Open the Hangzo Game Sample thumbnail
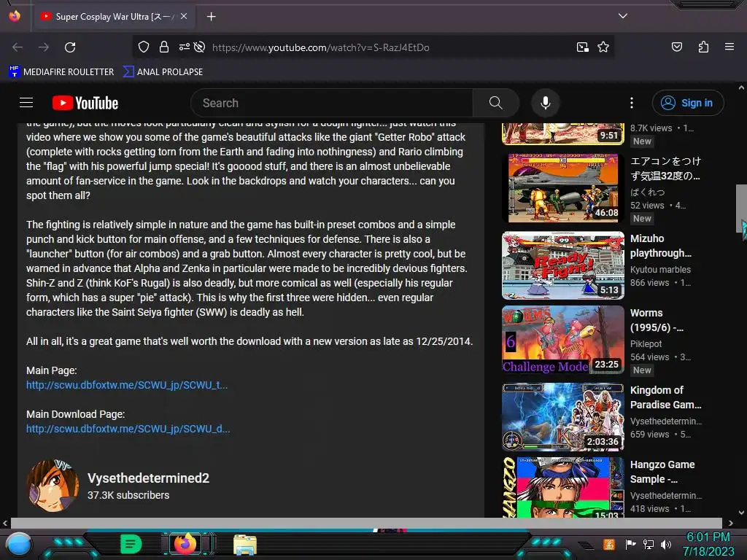The height and width of the screenshot is (560, 747). pos(563,487)
